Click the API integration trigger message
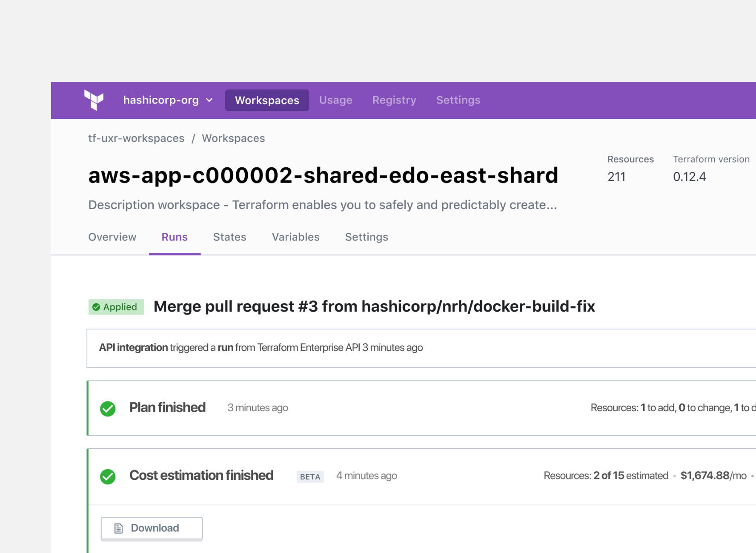 pyautogui.click(x=261, y=347)
